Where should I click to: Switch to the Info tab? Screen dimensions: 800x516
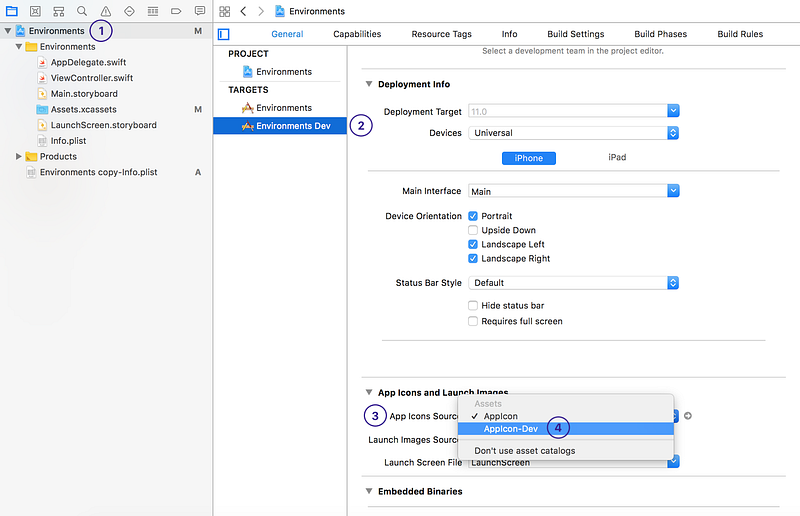coord(509,34)
